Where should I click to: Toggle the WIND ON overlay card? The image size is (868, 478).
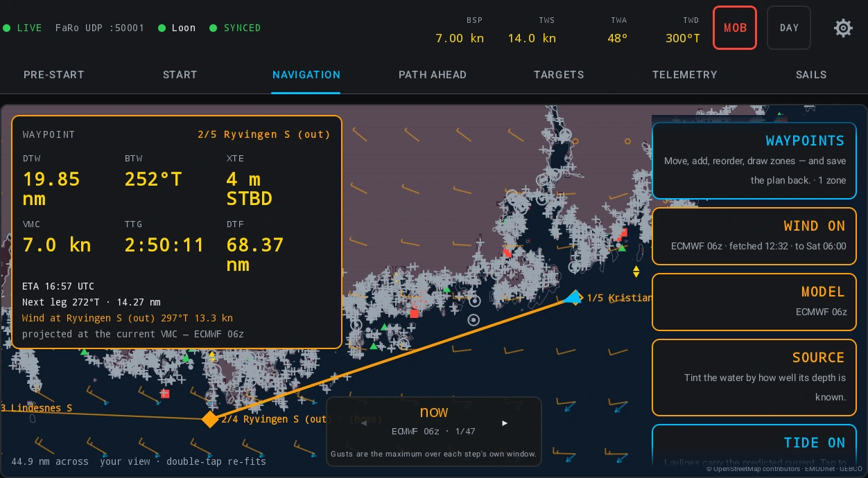[754, 236]
